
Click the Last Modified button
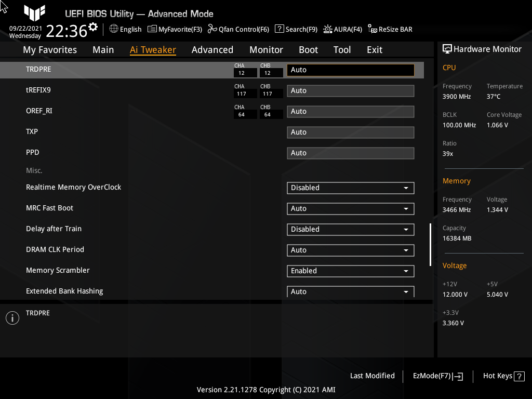(x=372, y=376)
